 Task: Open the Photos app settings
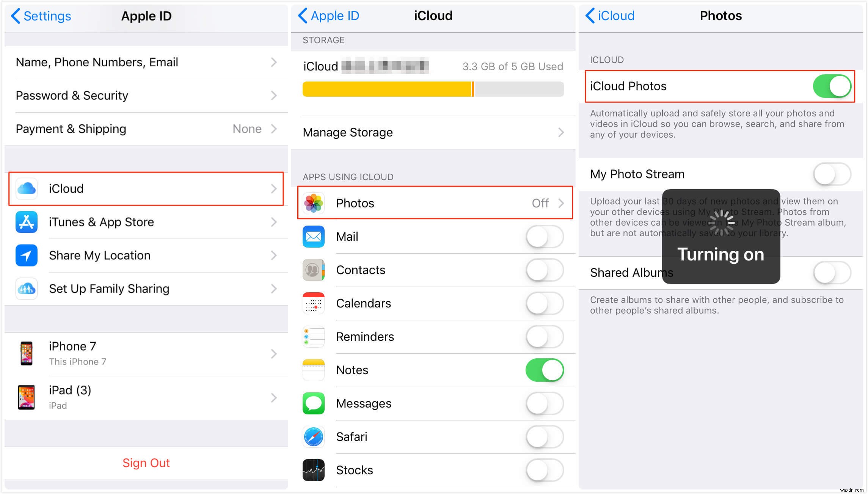coord(433,203)
